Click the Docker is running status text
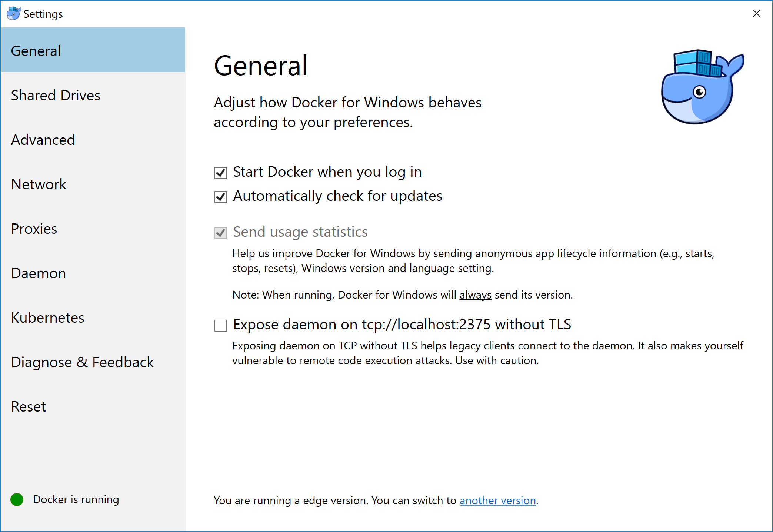 click(x=76, y=499)
